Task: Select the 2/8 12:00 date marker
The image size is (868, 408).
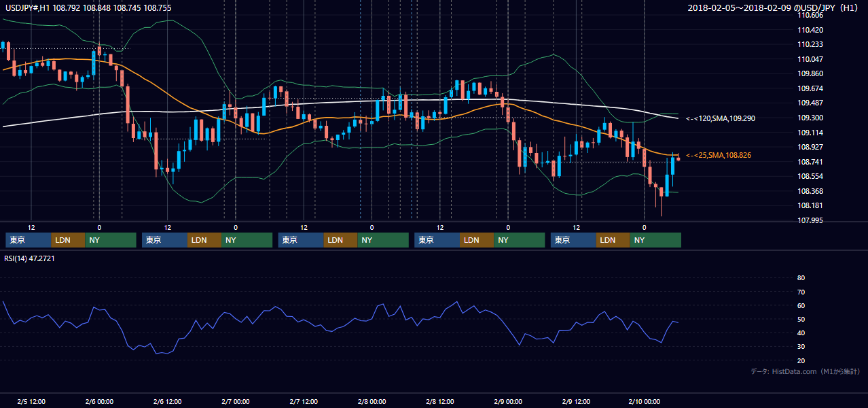Action: click(440, 401)
